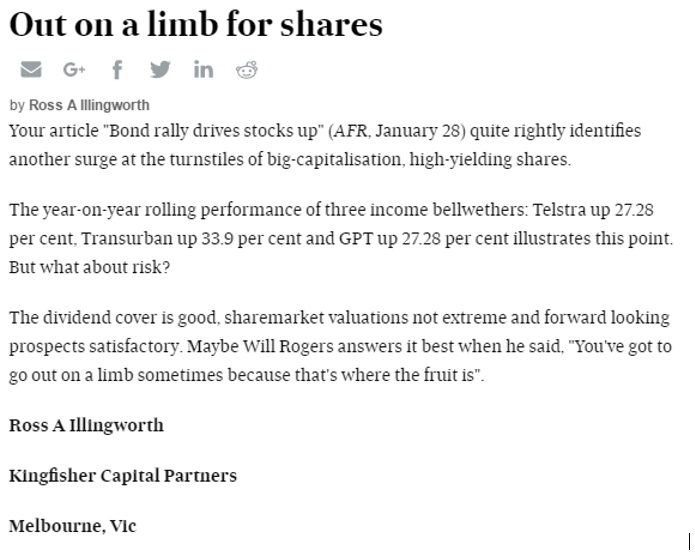The height and width of the screenshot is (557, 695).
Task: Tweet the article using Twitter icon
Action: [x=160, y=70]
